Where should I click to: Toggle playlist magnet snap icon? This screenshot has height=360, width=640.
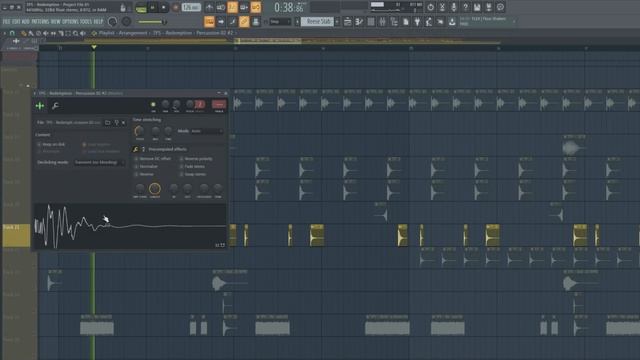pos(13,33)
